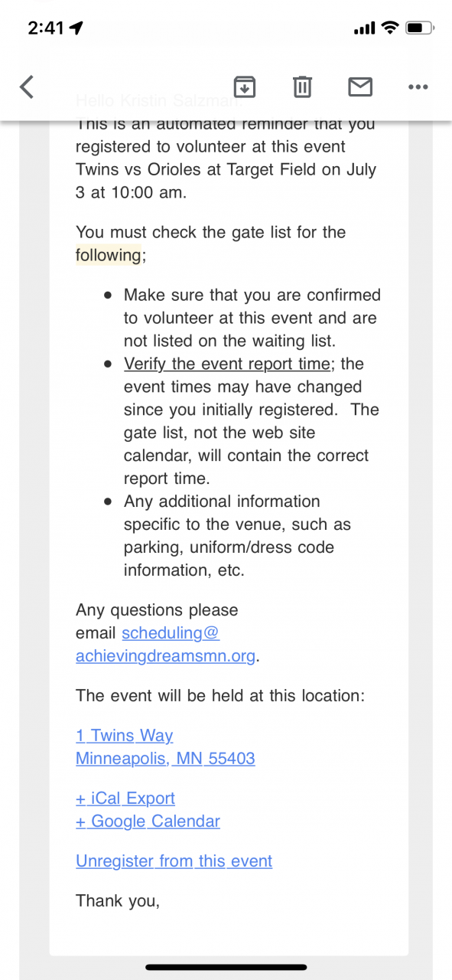The height and width of the screenshot is (980, 452).
Task: Mark as unread using the envelope icon
Action: (x=360, y=87)
